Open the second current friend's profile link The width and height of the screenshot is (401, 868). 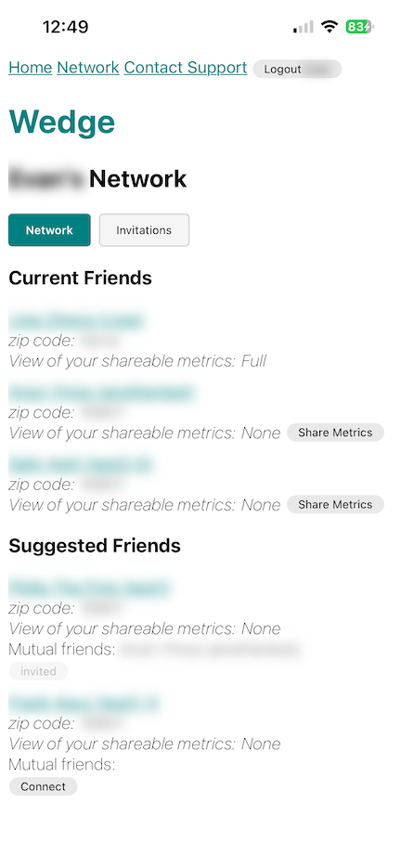point(102,393)
